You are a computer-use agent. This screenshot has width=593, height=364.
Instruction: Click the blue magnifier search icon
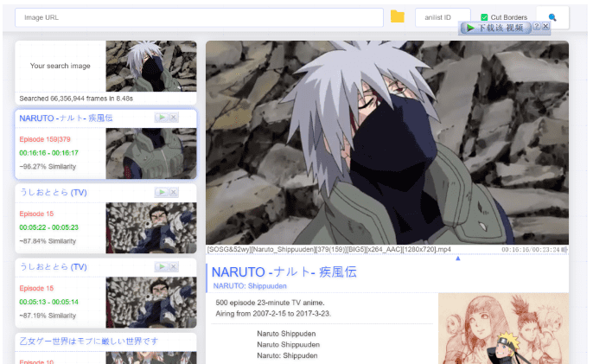click(552, 17)
